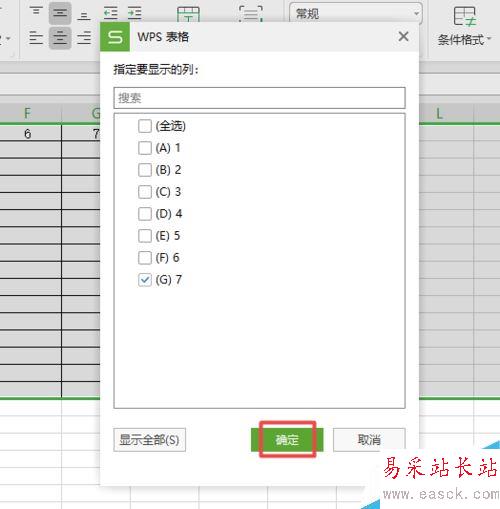This screenshot has width=500, height=509.
Task: Click the top vertical align icon
Action: click(x=36, y=12)
